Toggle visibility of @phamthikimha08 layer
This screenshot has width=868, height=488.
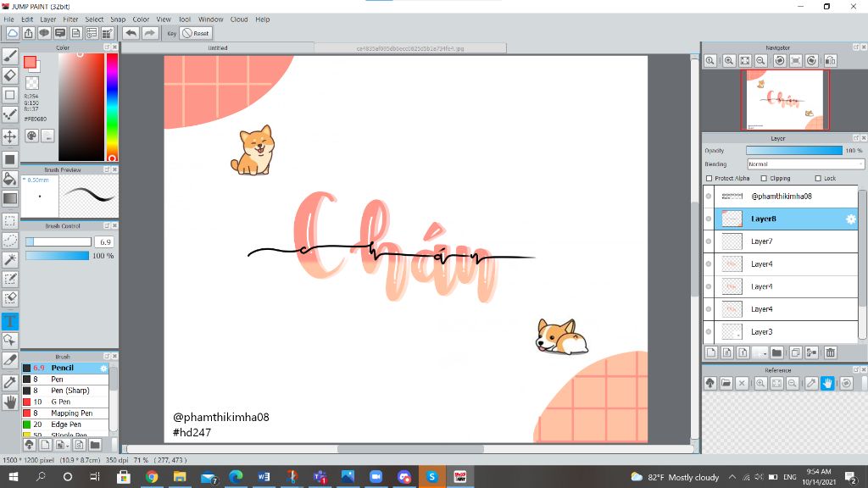click(709, 197)
